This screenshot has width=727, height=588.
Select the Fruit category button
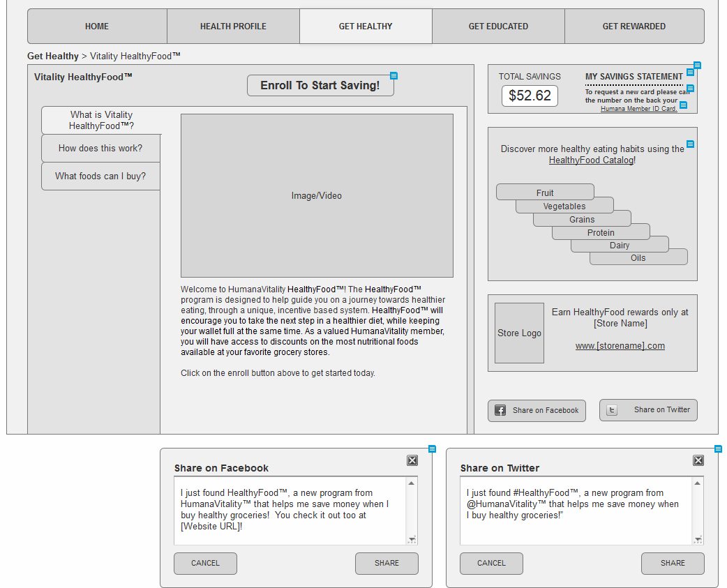pos(545,193)
